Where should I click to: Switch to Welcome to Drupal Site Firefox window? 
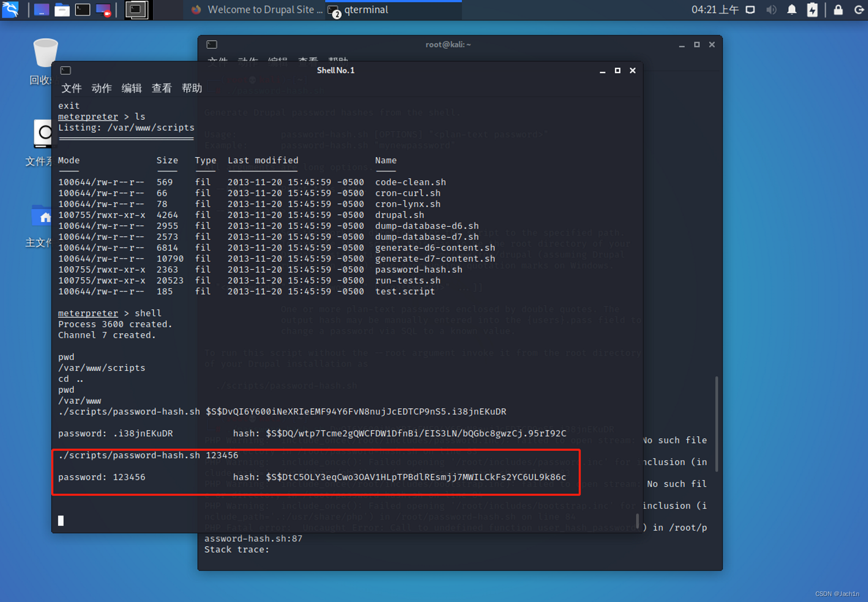click(x=257, y=10)
